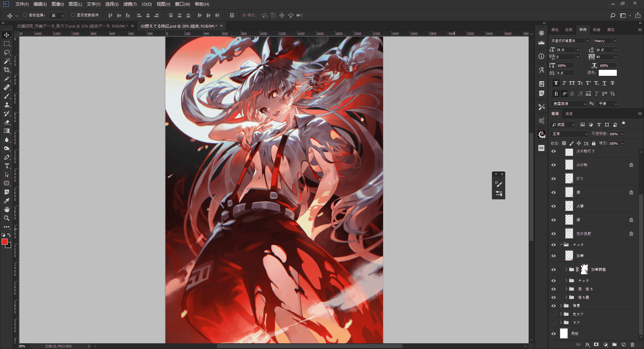Screen dimensions: 644x349
Task: Select the Zoom tool
Action: pyautogui.click(x=7, y=218)
